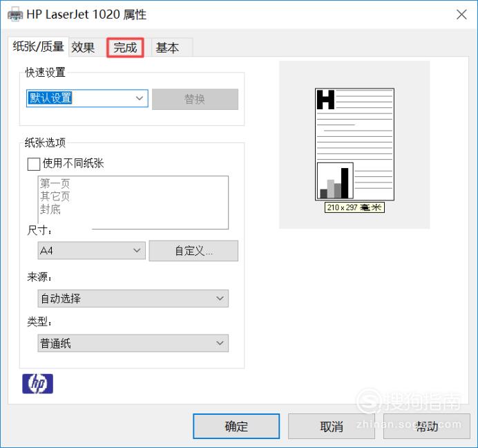Click the 替换 button

195,99
